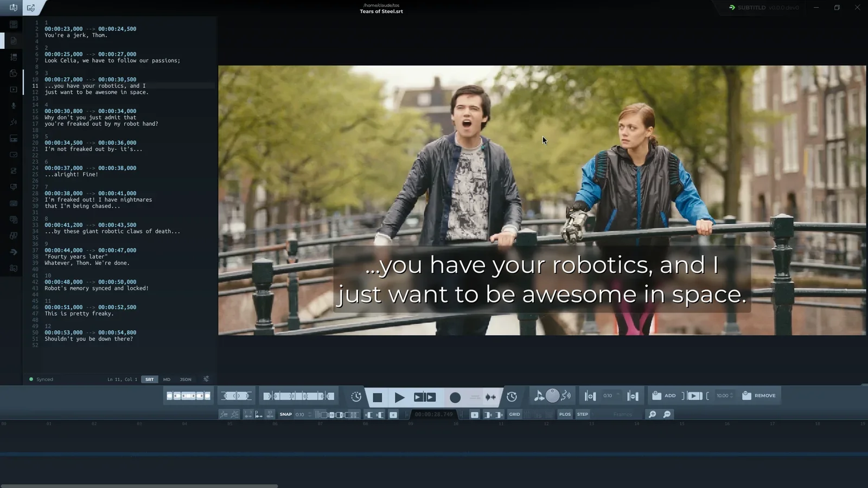The width and height of the screenshot is (868, 488).
Task: Click the import file icon top-left
Action: (x=13, y=8)
